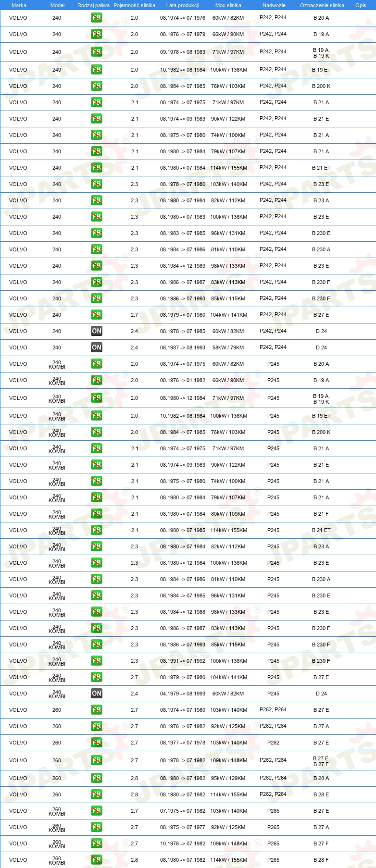The image size is (376, 868).
Task: Click diesel ON icon in 240 KOMBI D 24 row
Action: (x=97, y=694)
